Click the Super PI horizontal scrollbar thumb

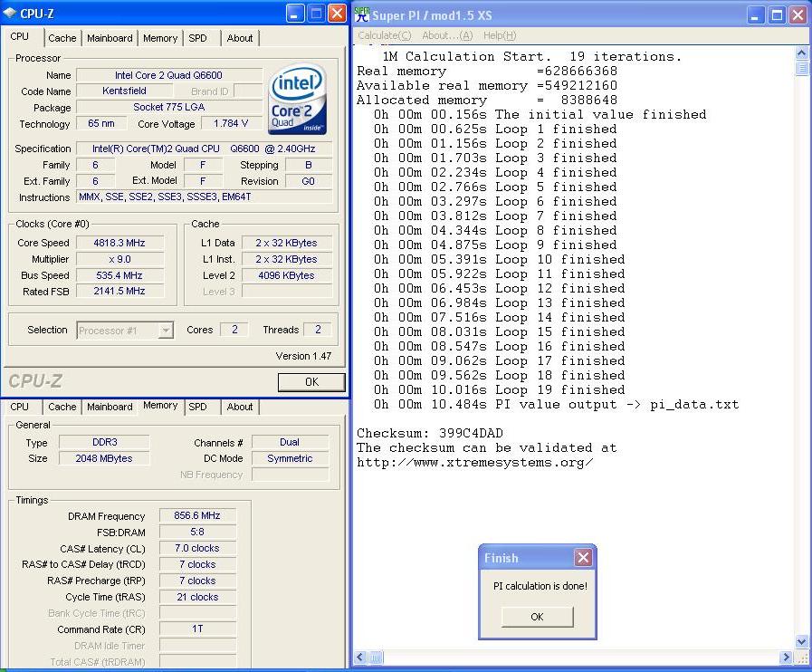(x=376, y=657)
